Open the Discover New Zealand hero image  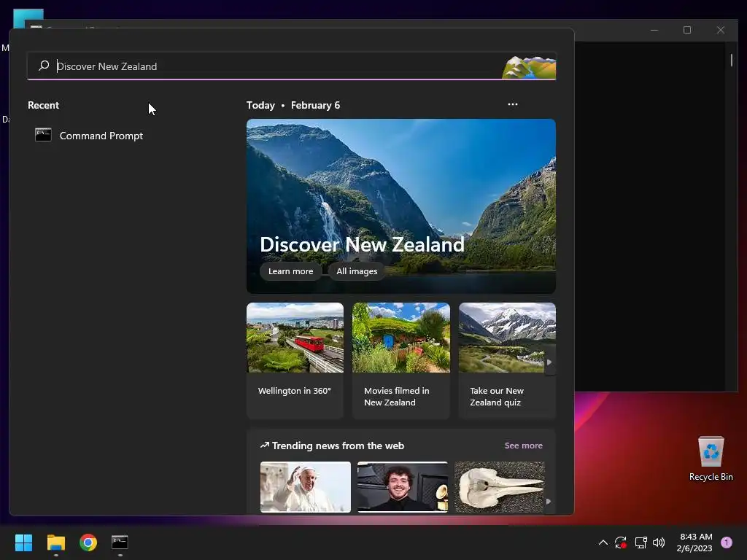pyautogui.click(x=400, y=206)
